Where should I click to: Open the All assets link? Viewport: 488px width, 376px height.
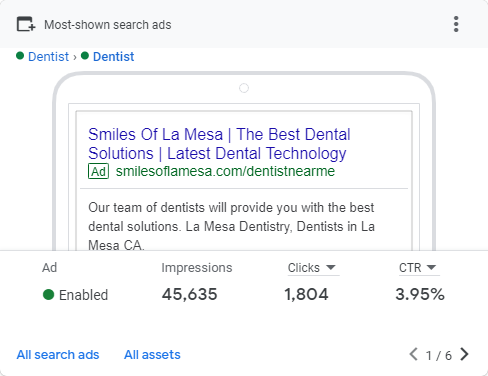click(x=152, y=355)
